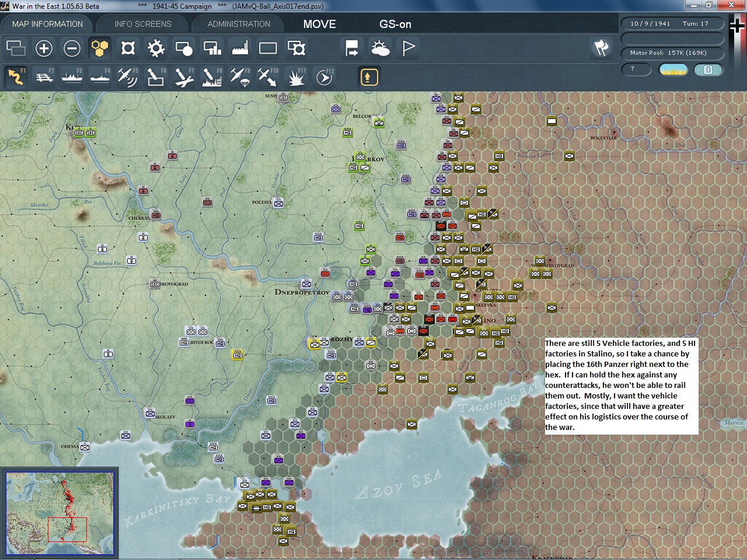Image resolution: width=747 pixels, height=560 pixels.
Task: Toggle the factory display icon
Action: click(240, 48)
